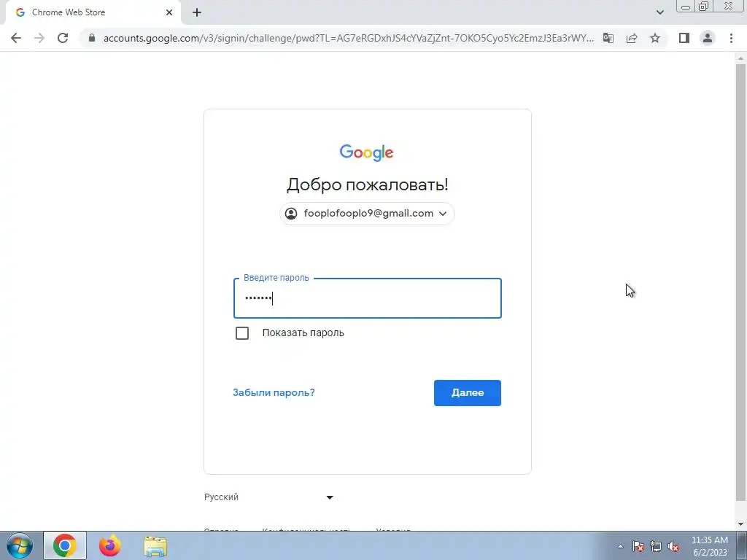Open the Русский language dropdown

[268, 497]
